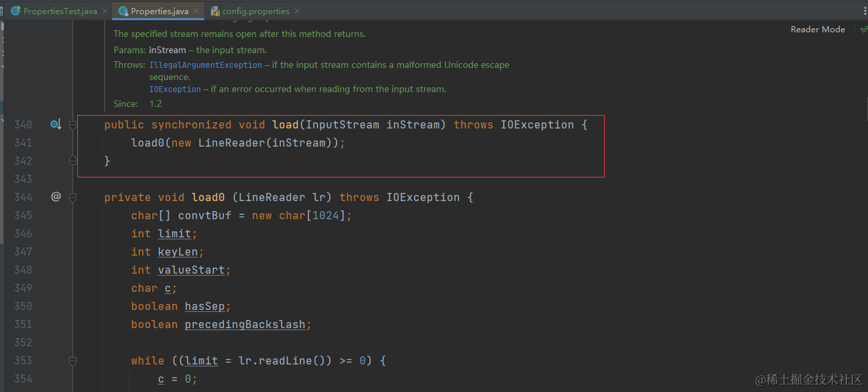The height and width of the screenshot is (392, 868).
Task: Click the 'keyLen' variable on line 347
Action: 178,251
